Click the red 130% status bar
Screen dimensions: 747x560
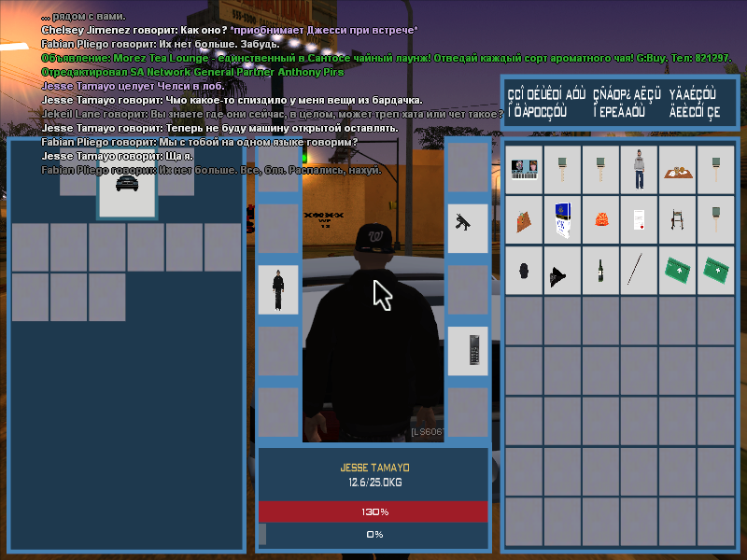373,511
